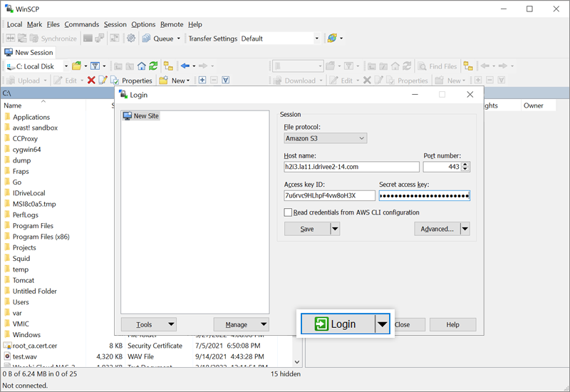
Task: Click the Close button in Login dialog
Action: pos(408,325)
